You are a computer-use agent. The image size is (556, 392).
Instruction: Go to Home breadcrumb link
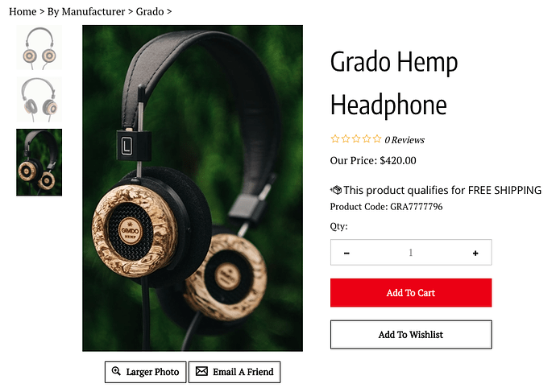pyautogui.click(x=23, y=12)
